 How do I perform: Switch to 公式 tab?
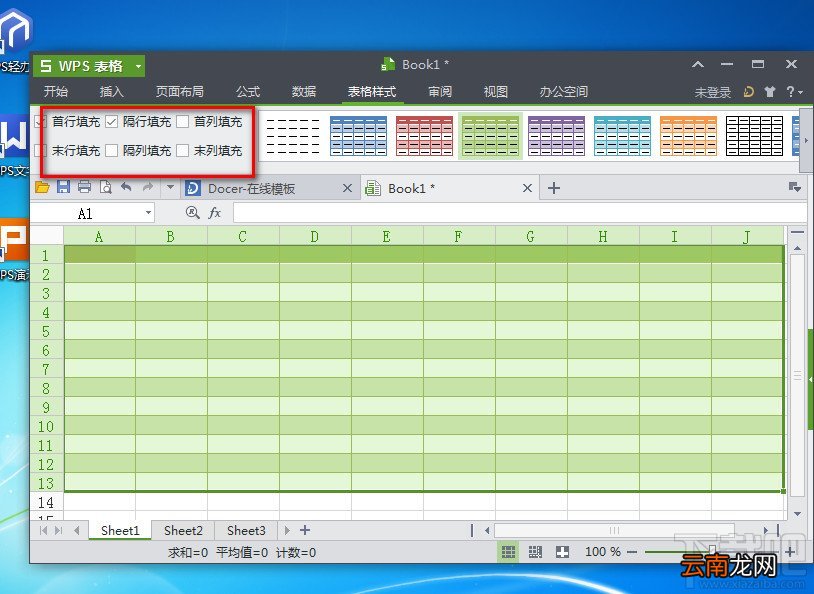pyautogui.click(x=248, y=92)
